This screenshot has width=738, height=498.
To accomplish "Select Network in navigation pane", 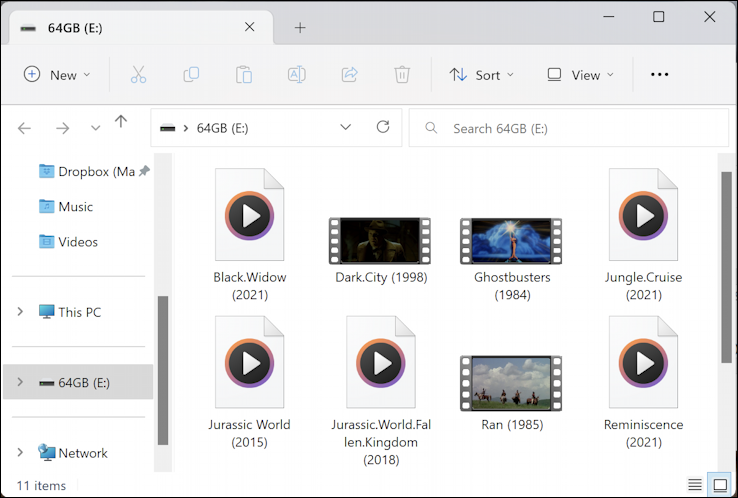I will click(72, 453).
